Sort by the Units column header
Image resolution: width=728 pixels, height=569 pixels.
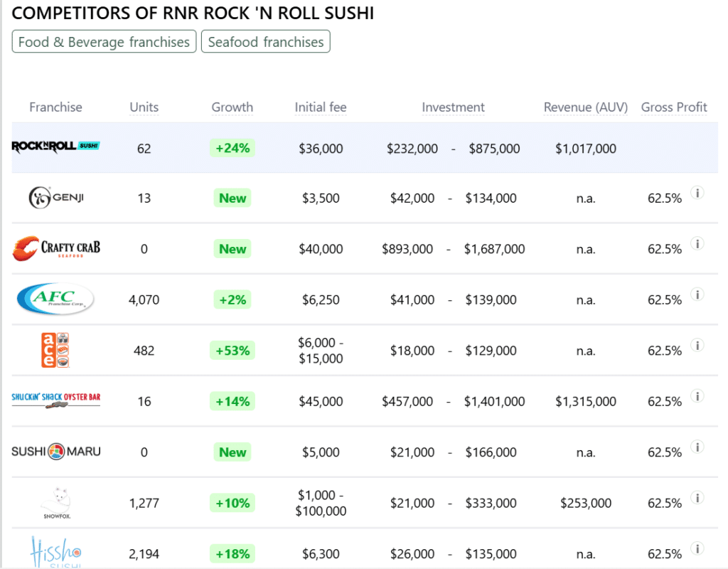(x=144, y=107)
